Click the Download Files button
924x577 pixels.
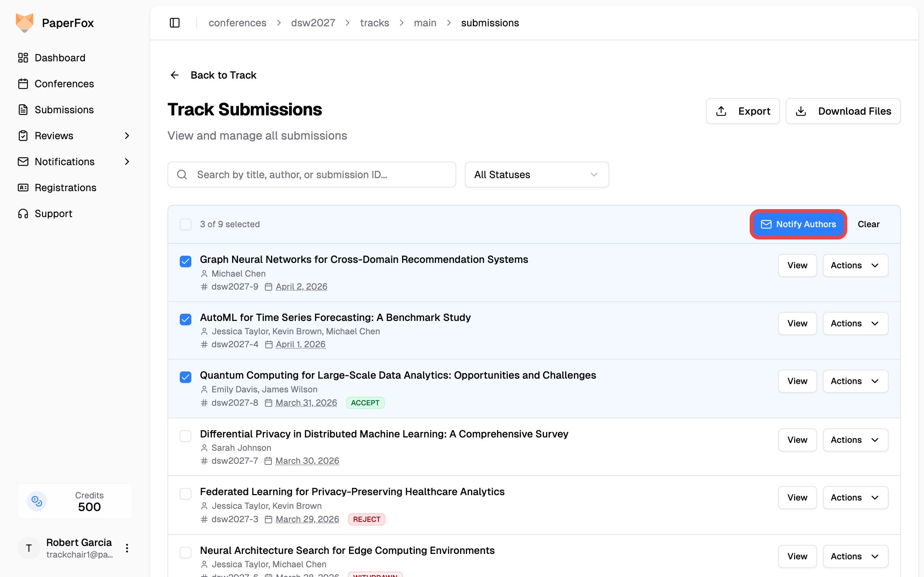843,111
